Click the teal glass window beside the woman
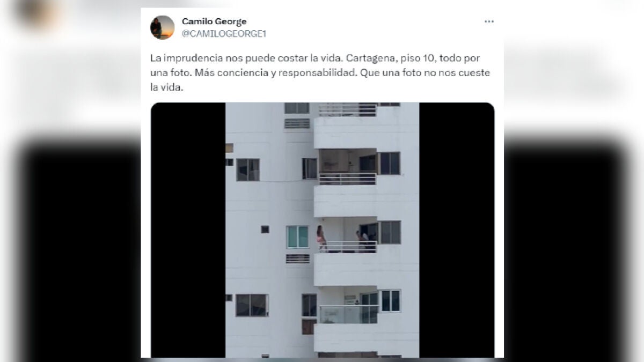This screenshot has width=644, height=362. click(297, 237)
